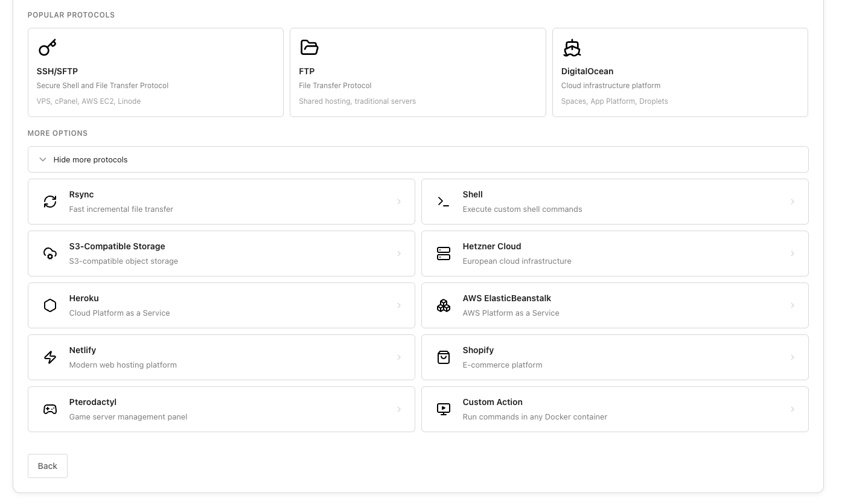This screenshot has width=845, height=504.
Task: Click the SSH/SFTP key icon
Action: pos(47,47)
